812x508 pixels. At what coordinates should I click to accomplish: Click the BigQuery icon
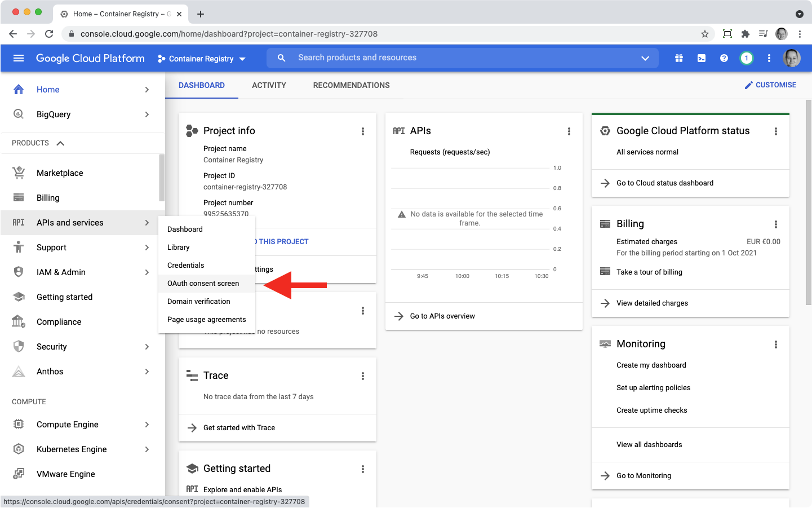click(19, 114)
